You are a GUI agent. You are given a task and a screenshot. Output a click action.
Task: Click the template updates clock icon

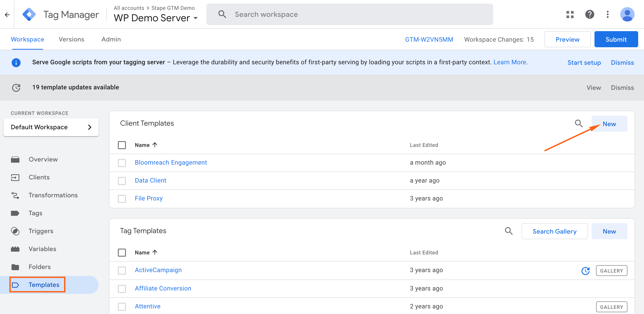pyautogui.click(x=16, y=88)
